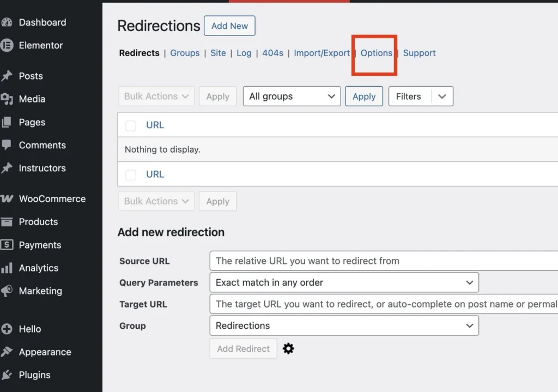Screen dimensions: 558x392
Task: Click the WooCommerce logo icon
Action: pyautogui.click(x=7, y=199)
